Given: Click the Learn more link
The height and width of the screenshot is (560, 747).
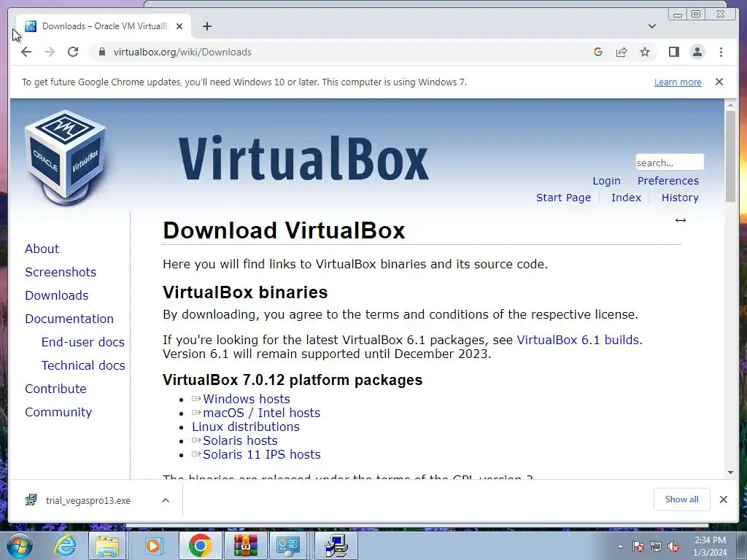Looking at the screenshot, I should [x=678, y=82].
